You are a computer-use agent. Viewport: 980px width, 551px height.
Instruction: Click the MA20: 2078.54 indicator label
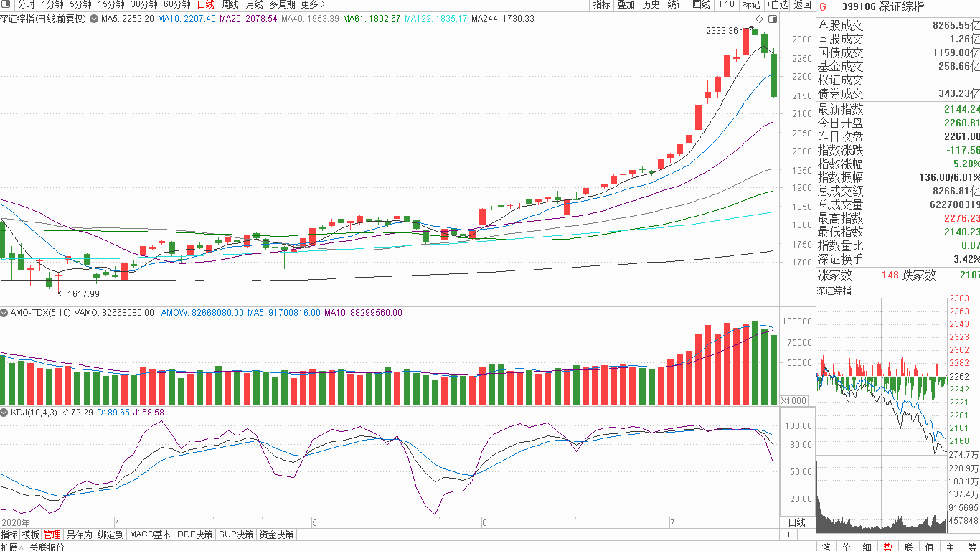(248, 19)
